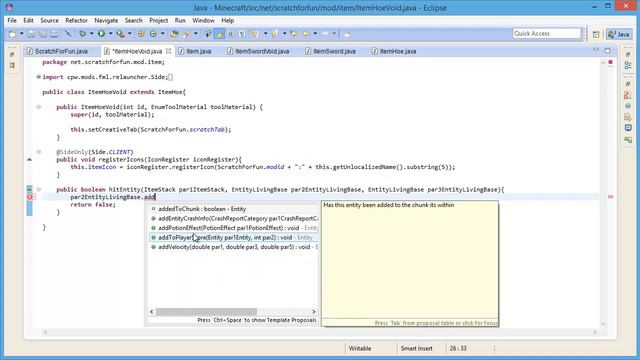Open the Refactor menu
Screen dimensions: 640x360
tap(76, 20)
